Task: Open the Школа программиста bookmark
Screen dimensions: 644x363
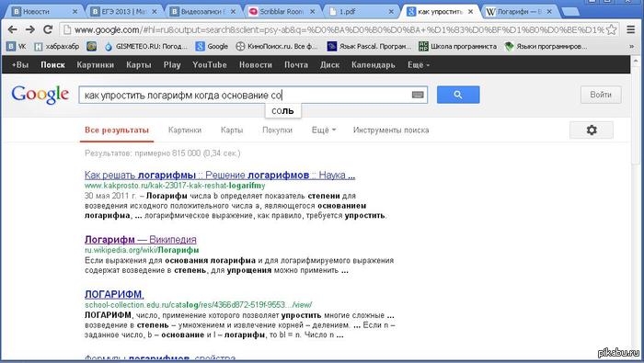Action: pyautogui.click(x=457, y=47)
